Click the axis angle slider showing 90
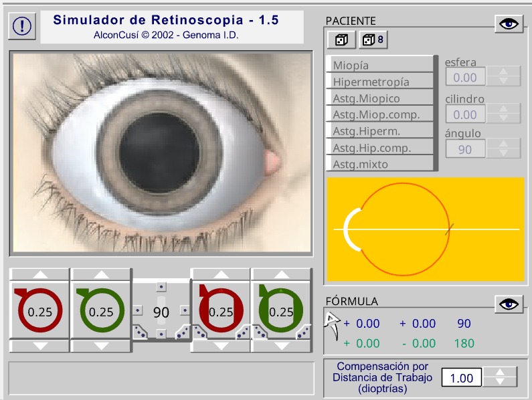 (161, 312)
